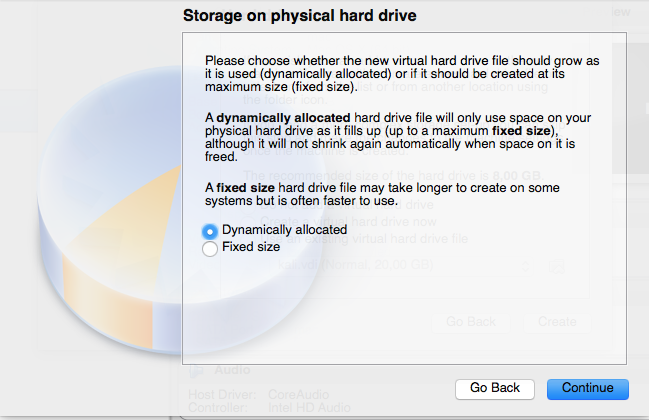Click the orange slice of the disk graphic
This screenshot has height=420, width=649.
click(x=124, y=248)
